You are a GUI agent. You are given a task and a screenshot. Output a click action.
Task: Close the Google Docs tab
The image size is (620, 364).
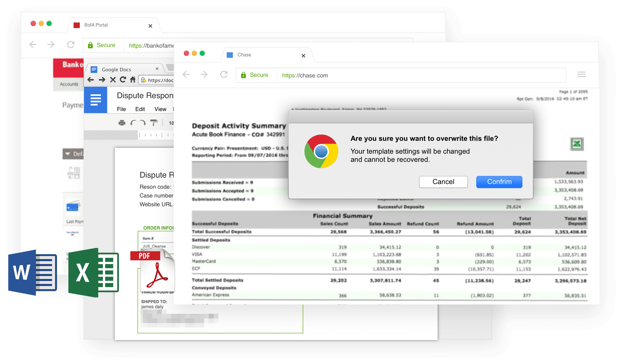(157, 69)
